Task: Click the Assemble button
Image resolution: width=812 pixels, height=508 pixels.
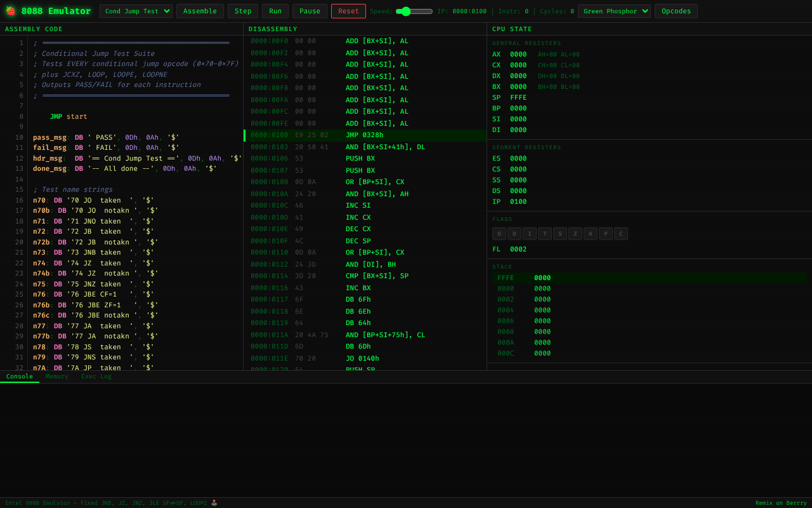Action: click(x=200, y=11)
